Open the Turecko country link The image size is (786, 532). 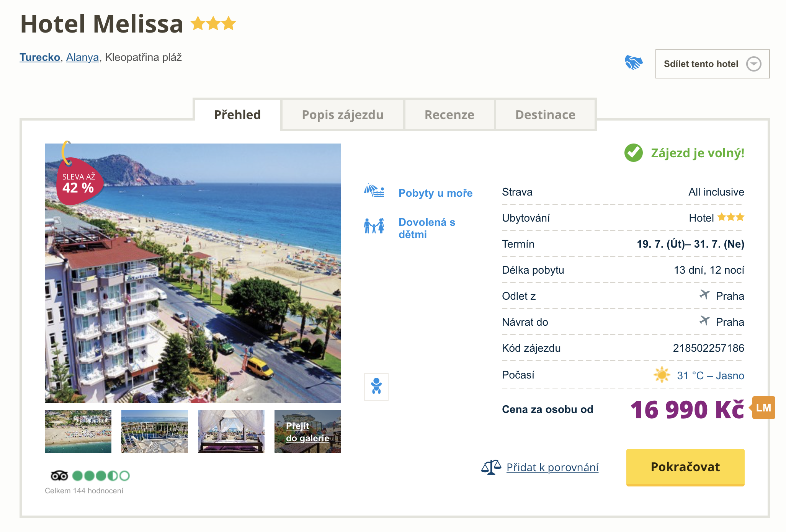tap(40, 57)
